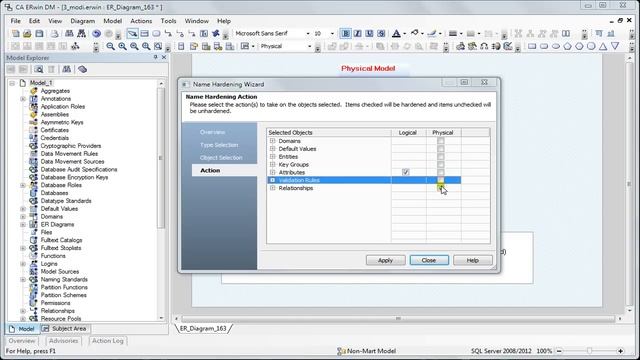Viewport: 640px width, 360px height.
Task: Click the font color A swatch
Action: coord(396,33)
